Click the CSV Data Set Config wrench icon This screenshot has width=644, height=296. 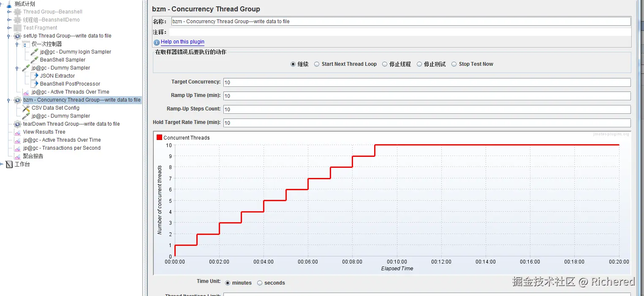pos(26,108)
